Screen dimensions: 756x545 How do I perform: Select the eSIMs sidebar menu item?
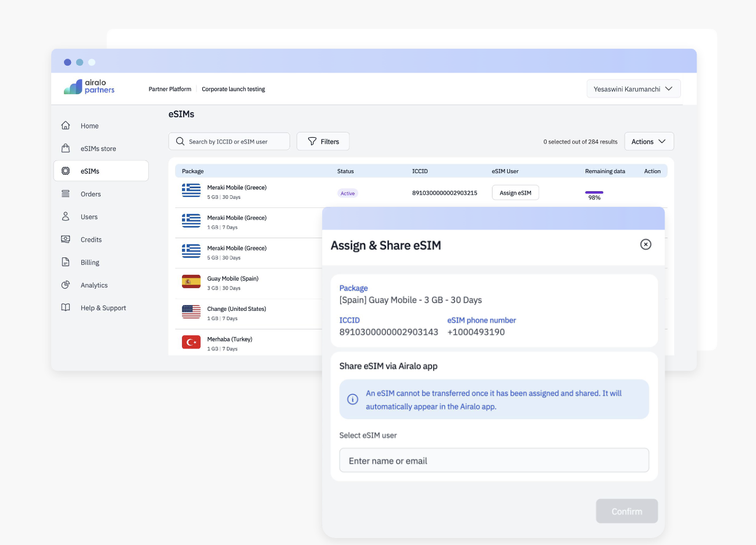(x=101, y=171)
